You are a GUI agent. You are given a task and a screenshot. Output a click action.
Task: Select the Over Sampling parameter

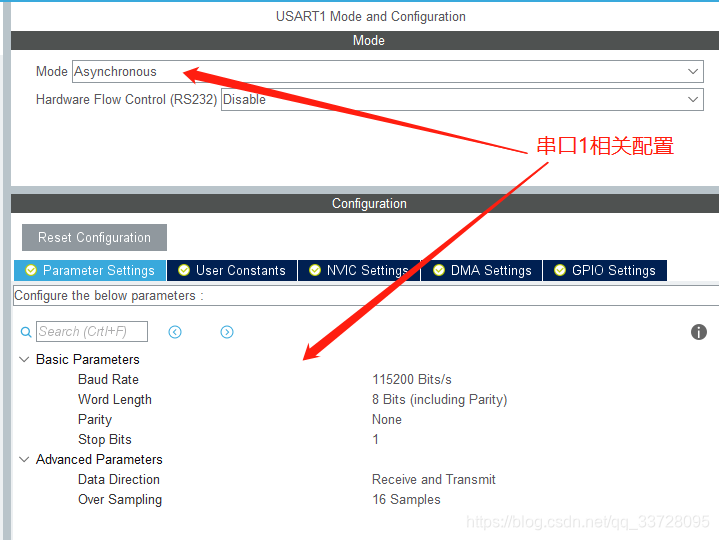point(120,500)
